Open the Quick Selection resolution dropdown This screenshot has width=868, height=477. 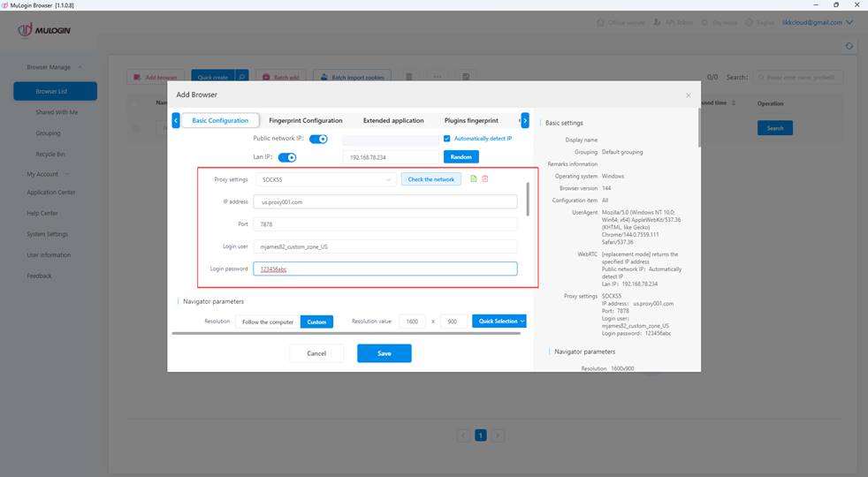tap(499, 322)
